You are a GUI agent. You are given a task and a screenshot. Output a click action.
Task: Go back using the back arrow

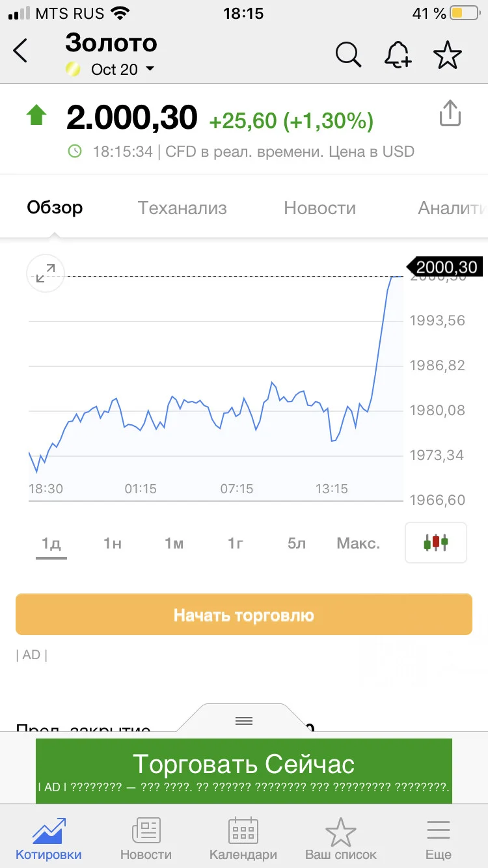(20, 51)
